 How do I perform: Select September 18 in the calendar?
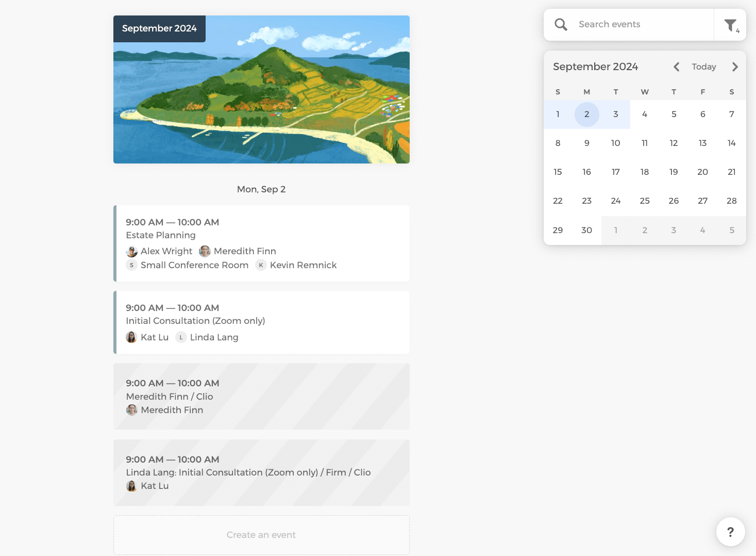point(645,172)
